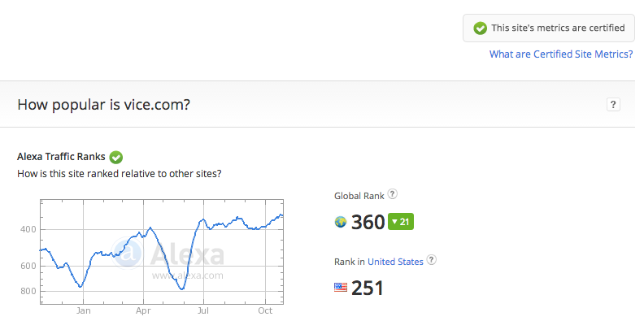Open the What are Certified Site Metrics link

point(561,54)
